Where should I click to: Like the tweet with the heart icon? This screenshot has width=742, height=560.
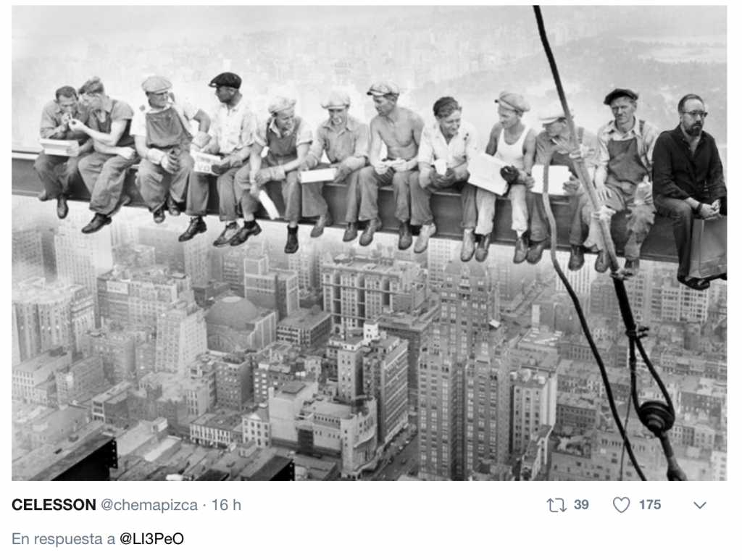(x=621, y=505)
